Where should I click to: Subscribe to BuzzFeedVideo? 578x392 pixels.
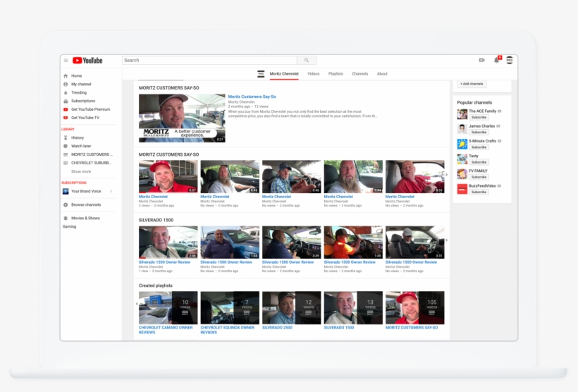click(479, 192)
